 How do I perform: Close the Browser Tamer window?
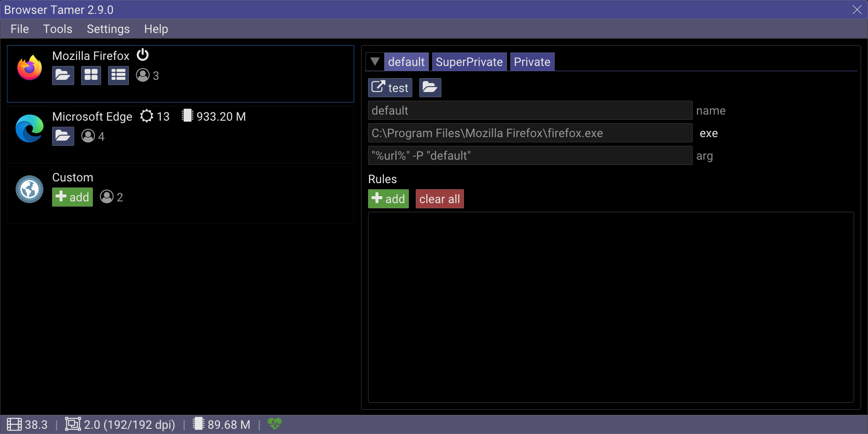857,10
